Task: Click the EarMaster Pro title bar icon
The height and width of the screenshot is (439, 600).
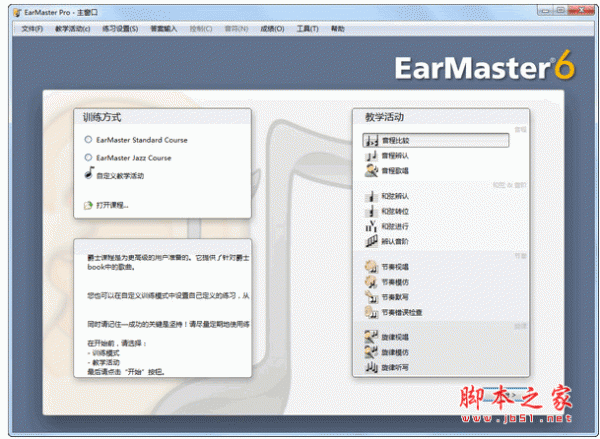Action: pos(17,13)
